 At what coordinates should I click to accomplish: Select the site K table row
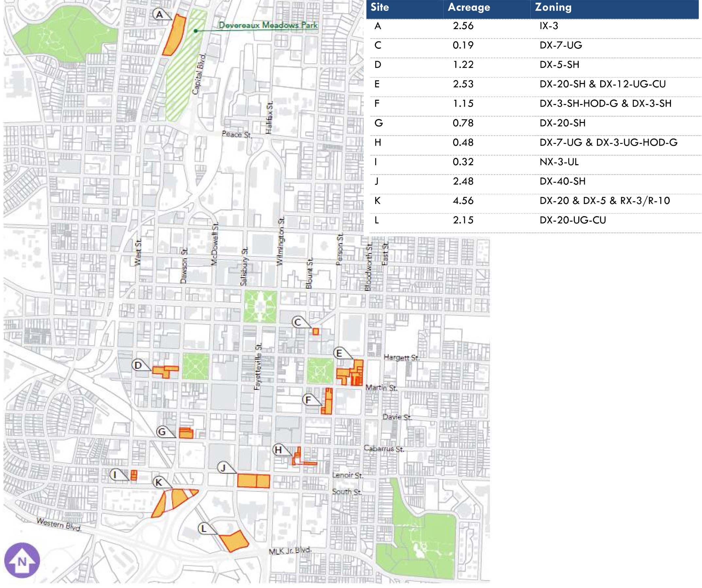[x=533, y=200]
